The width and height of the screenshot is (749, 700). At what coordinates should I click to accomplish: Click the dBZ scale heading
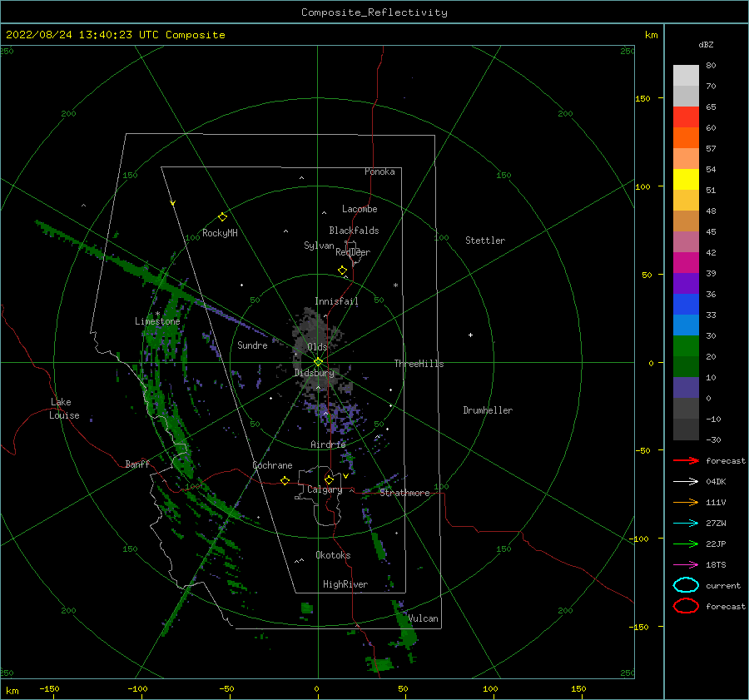706,45
